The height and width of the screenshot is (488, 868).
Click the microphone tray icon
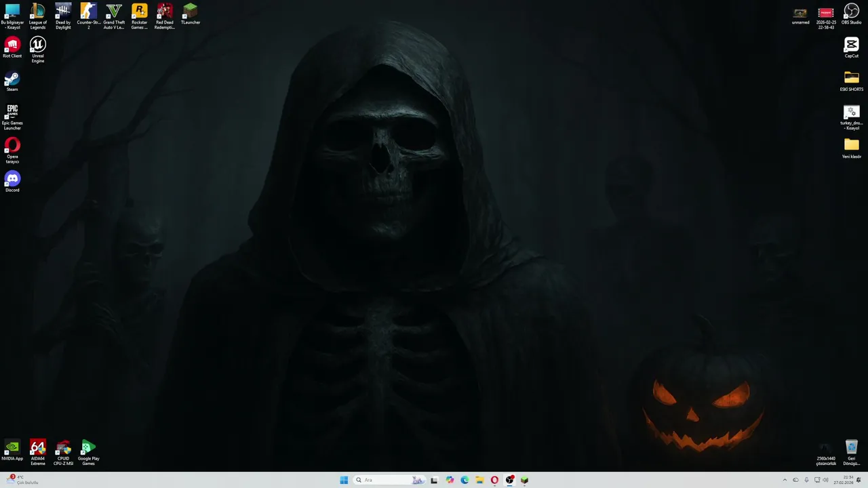pos(806,480)
